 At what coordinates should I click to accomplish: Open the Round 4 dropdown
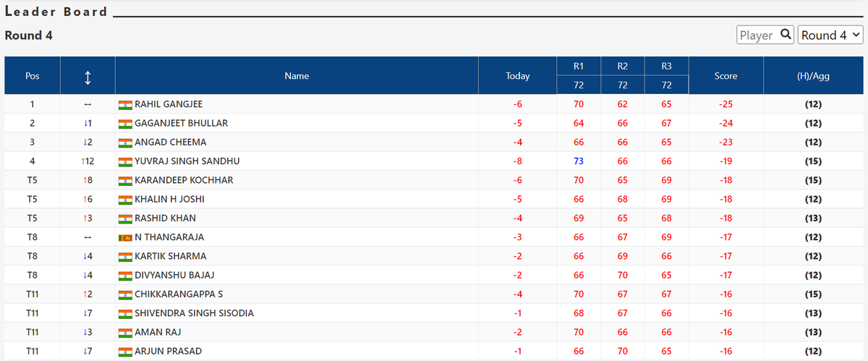[830, 35]
